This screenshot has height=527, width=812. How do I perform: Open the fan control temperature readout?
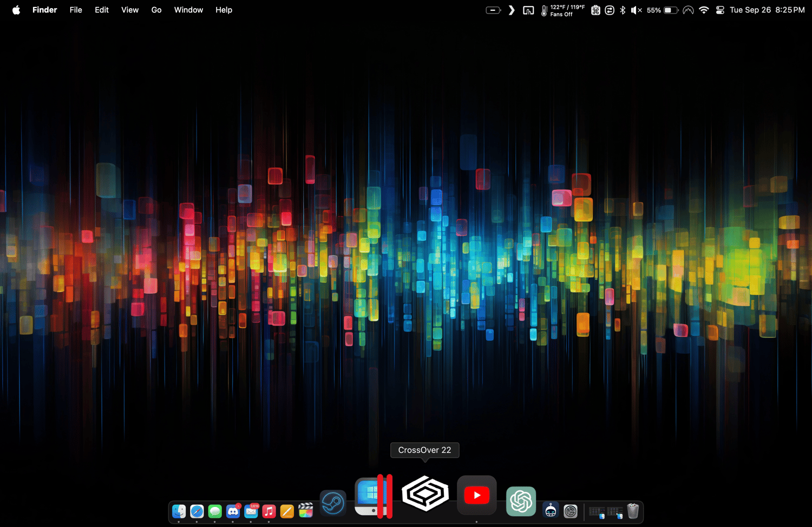(563, 10)
